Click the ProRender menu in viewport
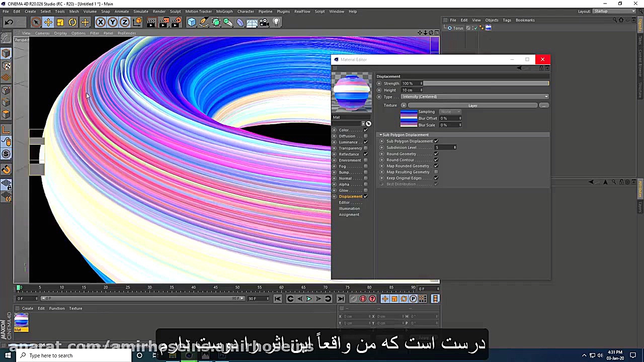Screen dimensions: 644x362 tap(127, 33)
